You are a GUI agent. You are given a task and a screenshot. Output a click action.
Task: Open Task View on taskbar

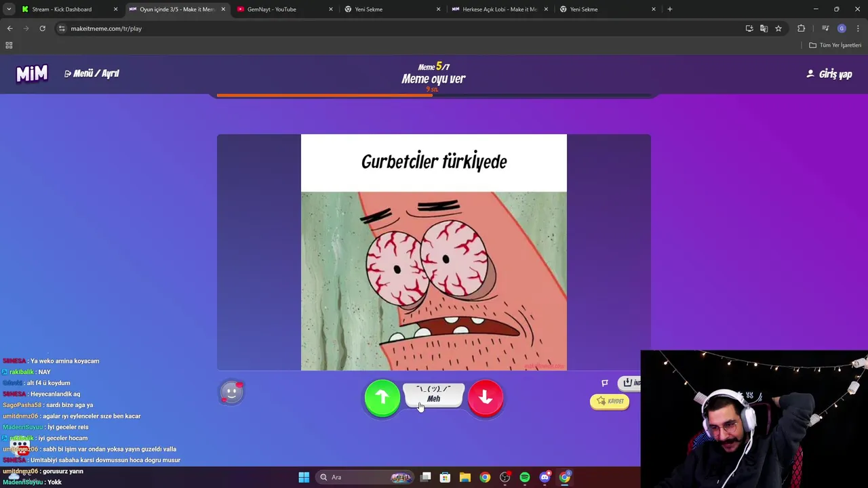click(426, 477)
